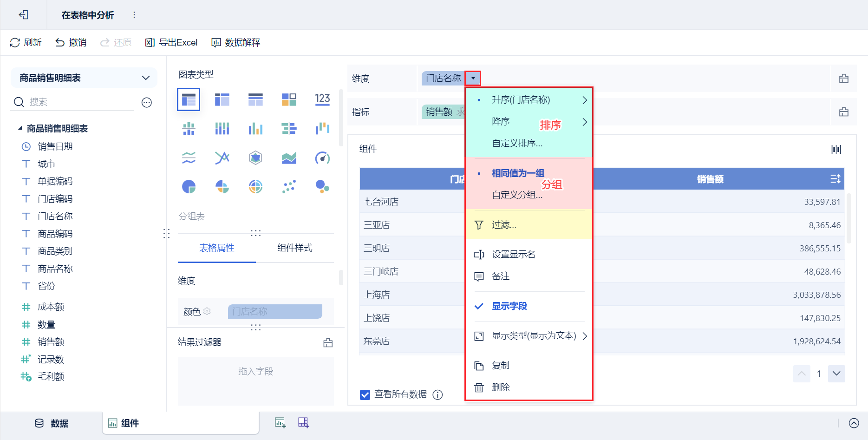Choose the rose chart icon

pyautogui.click(x=222, y=187)
